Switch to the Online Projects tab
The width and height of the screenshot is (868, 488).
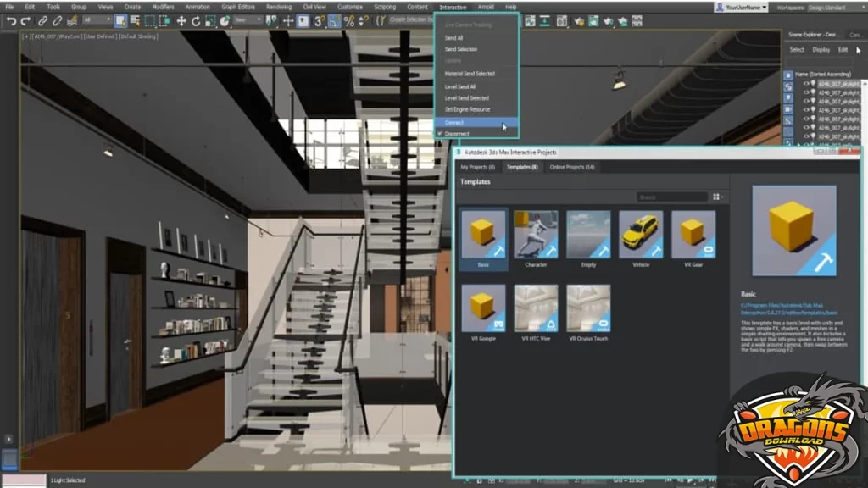571,167
